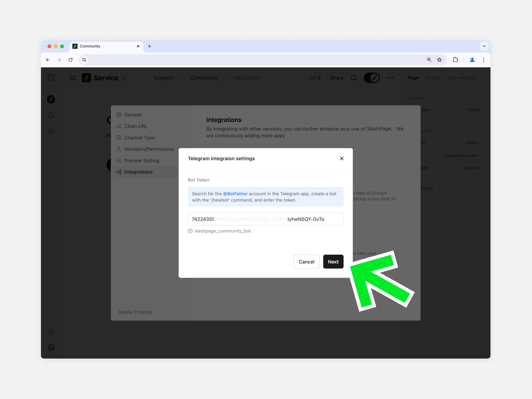The image size is (532, 399).
Task: Open Chrome three-dot menu
Action: click(x=483, y=60)
